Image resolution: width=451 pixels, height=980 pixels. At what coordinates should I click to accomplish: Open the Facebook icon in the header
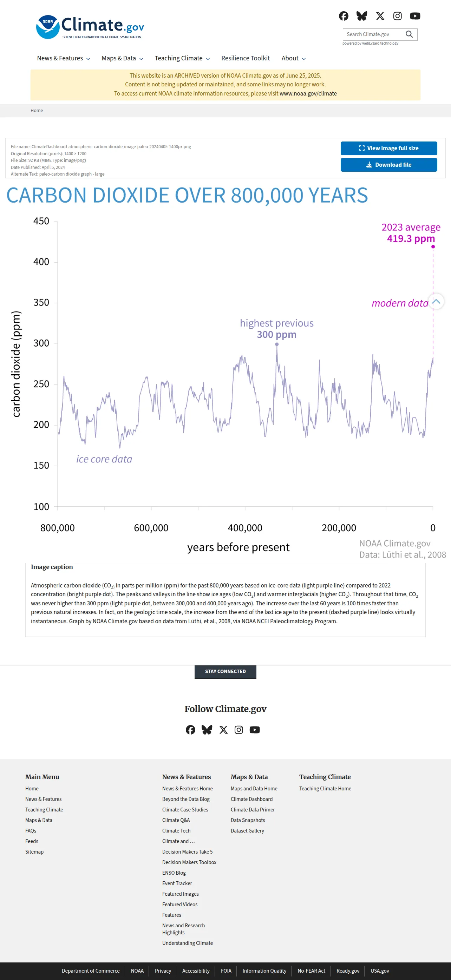[x=343, y=16]
